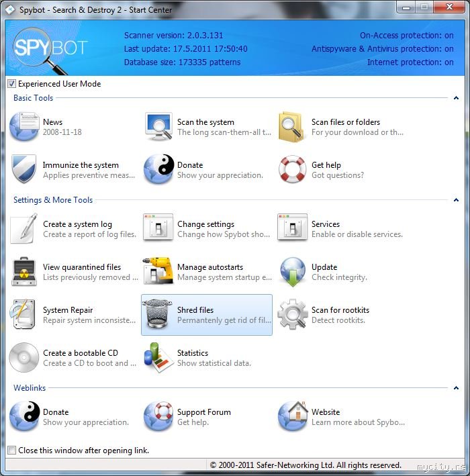Click 'Create a report of log files.' text
Screen dimensions: 470x476
(x=89, y=234)
